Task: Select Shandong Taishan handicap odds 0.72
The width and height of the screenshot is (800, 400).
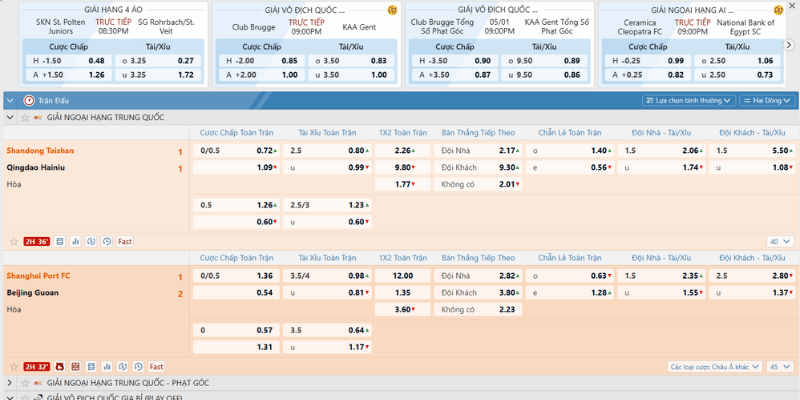Action: [x=267, y=150]
